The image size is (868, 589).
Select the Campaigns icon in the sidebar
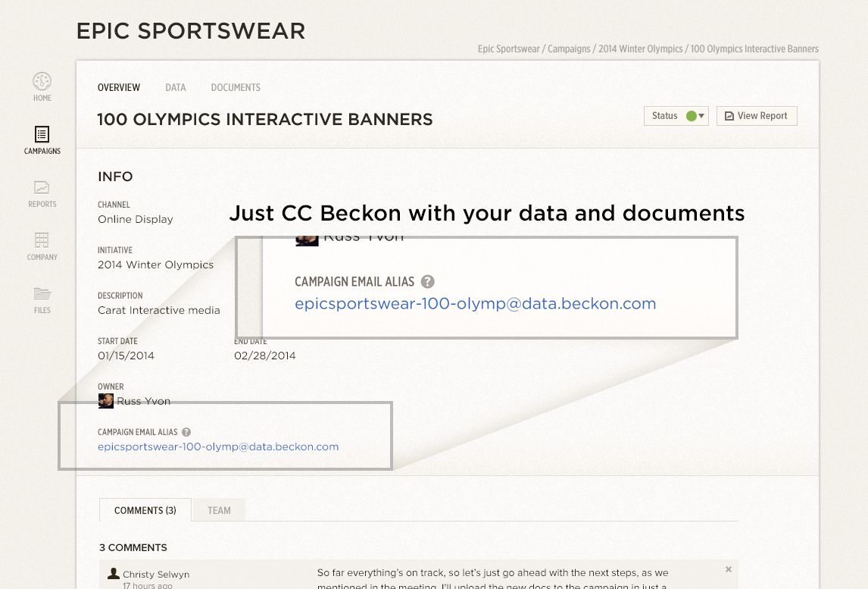coord(42,134)
